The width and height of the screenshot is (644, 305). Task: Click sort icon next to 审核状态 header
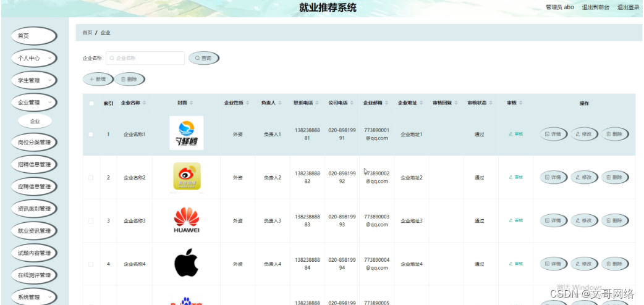coord(491,103)
